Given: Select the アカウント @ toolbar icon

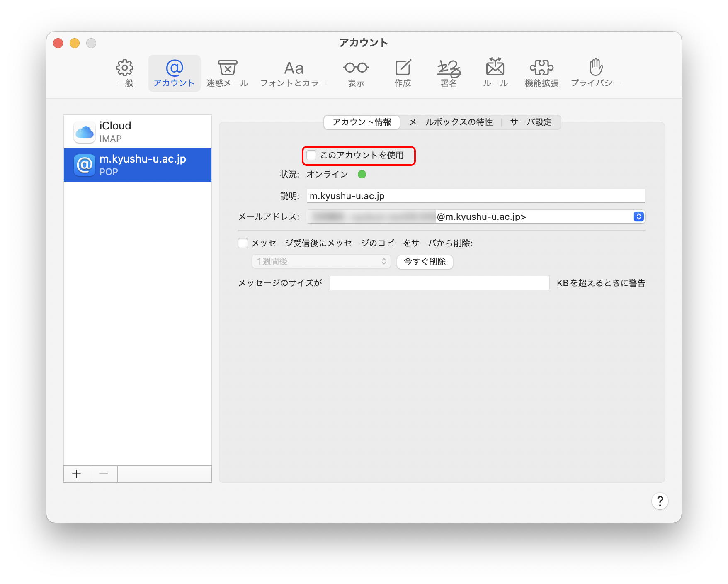Looking at the screenshot, I should 174,73.
